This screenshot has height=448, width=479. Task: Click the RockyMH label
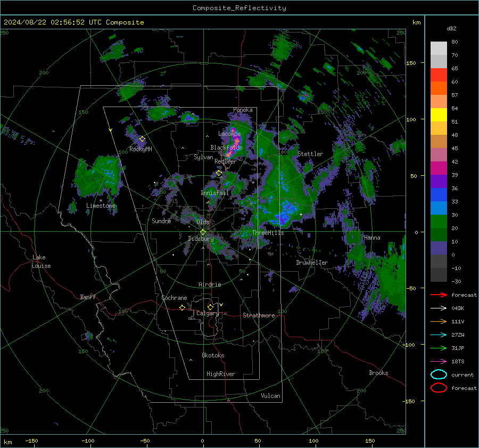141,149
